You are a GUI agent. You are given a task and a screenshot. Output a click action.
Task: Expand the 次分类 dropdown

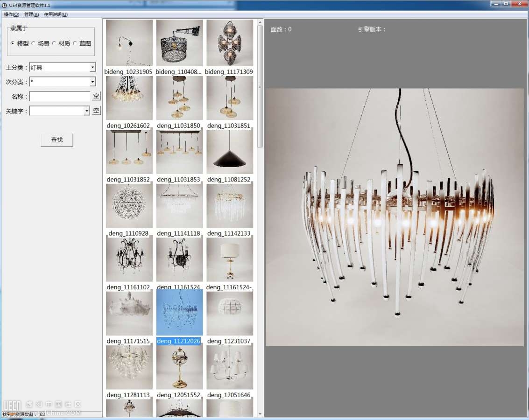coord(92,82)
